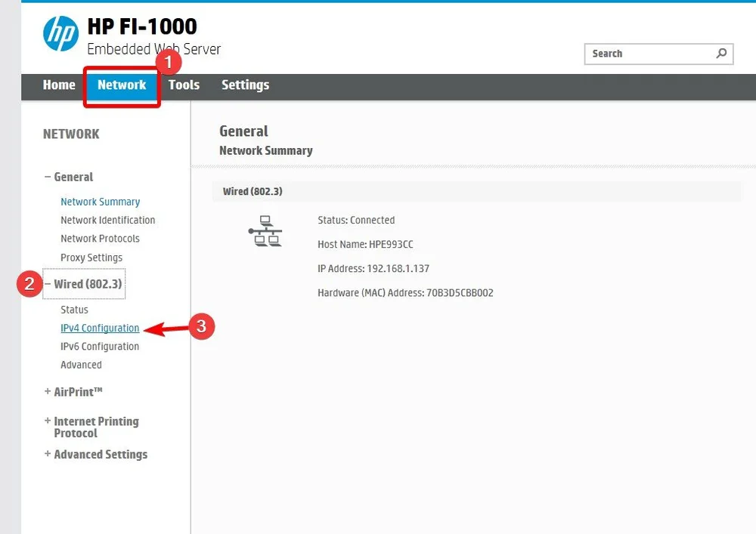The image size is (756, 534).
Task: Open the IPv6 Configuration link
Action: 100,346
